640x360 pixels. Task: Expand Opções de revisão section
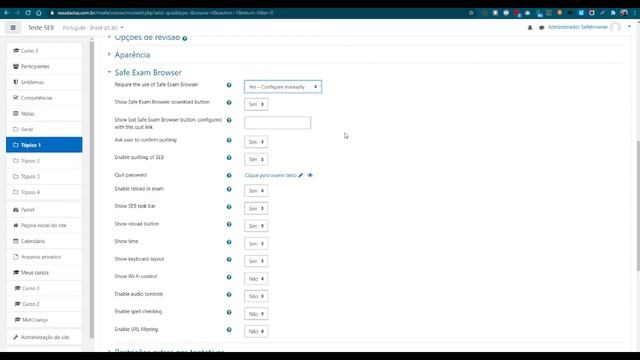(147, 38)
